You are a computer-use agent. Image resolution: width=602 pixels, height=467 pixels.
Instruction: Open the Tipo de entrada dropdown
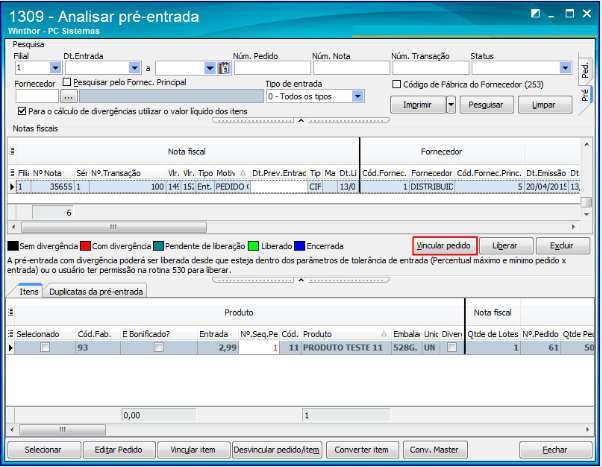[x=357, y=96]
